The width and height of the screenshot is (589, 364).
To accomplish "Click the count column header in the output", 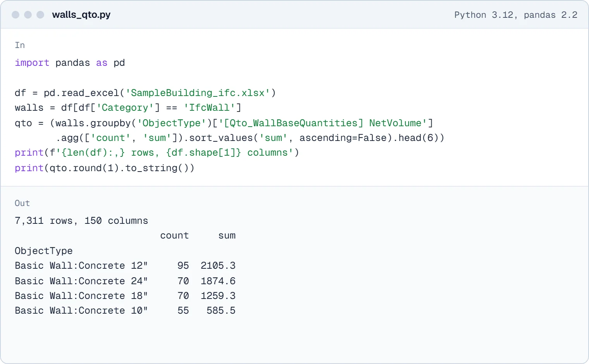I will (x=174, y=235).
